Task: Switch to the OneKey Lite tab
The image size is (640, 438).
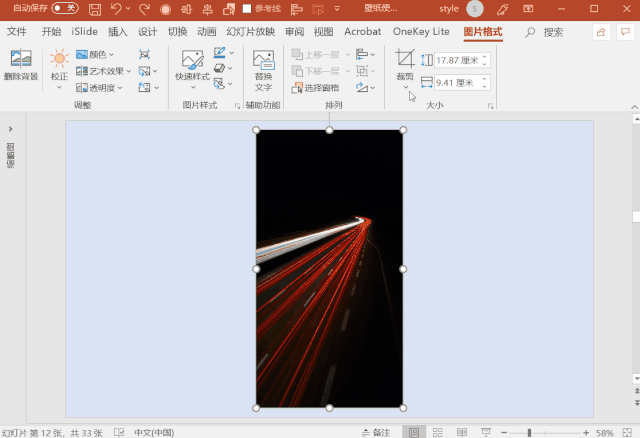Action: pyautogui.click(x=421, y=32)
